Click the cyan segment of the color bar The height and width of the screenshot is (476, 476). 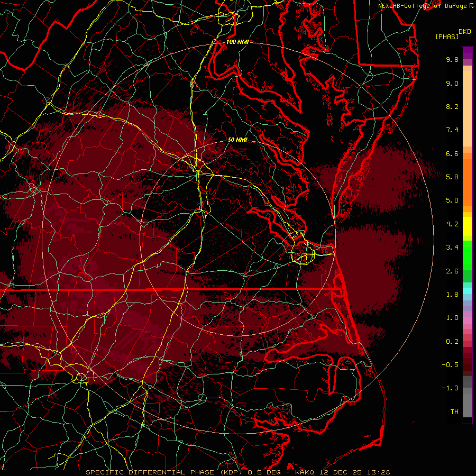[x=467, y=291]
